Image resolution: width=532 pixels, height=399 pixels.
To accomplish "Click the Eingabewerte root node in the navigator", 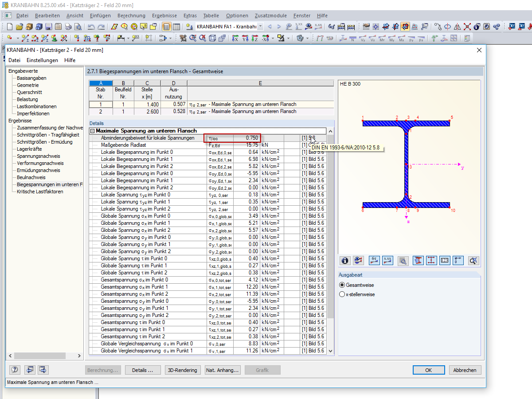I will (x=23, y=71).
